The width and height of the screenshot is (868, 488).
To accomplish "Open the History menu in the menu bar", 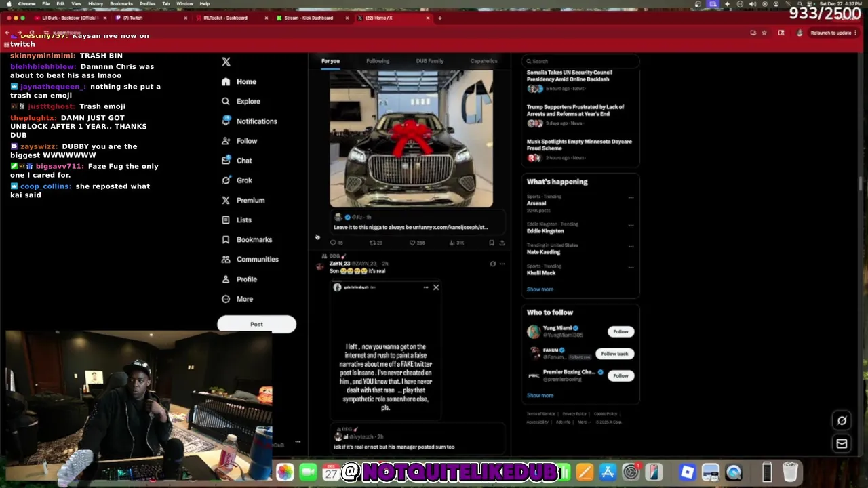I will [96, 4].
